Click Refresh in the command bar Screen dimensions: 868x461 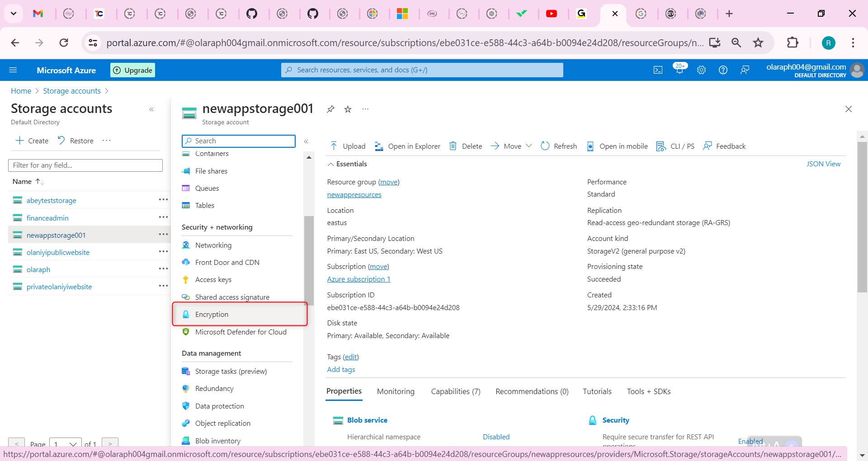[559, 146]
